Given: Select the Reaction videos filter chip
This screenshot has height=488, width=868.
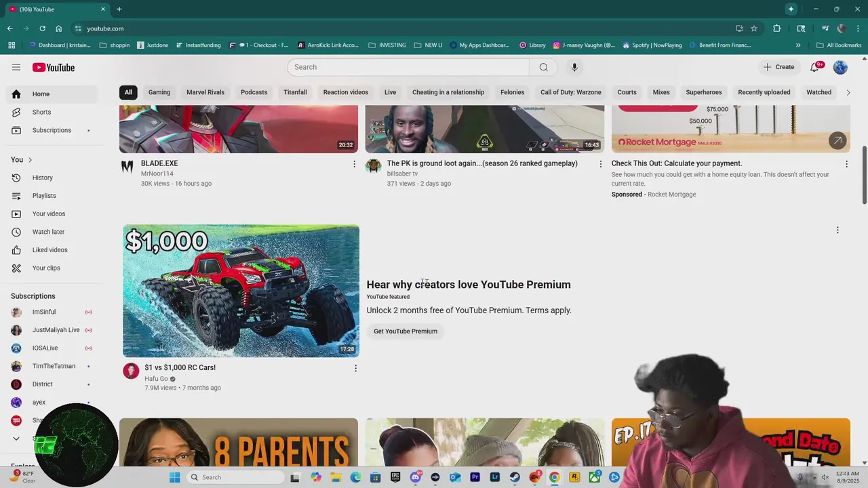Looking at the screenshot, I should tap(346, 92).
